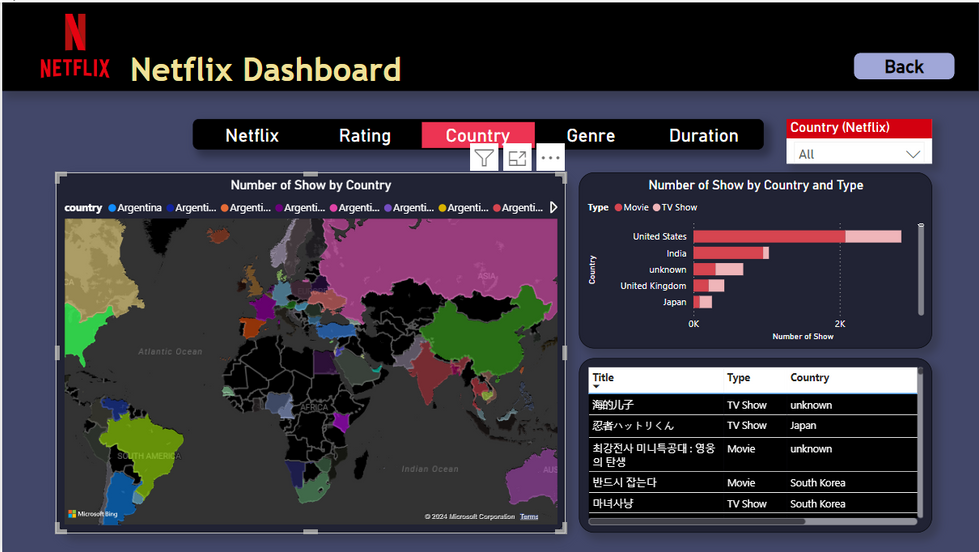Click the Japan bar in chart
The image size is (979, 552).
pos(702,302)
